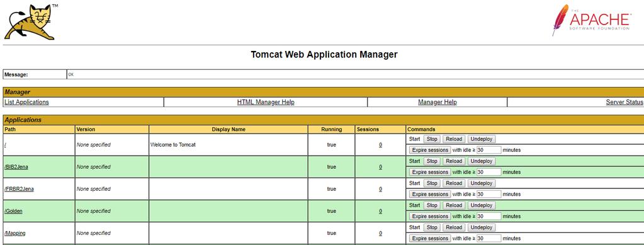The height and width of the screenshot is (245, 644).
Task: Stop the /Golden application
Action: coord(432,205)
